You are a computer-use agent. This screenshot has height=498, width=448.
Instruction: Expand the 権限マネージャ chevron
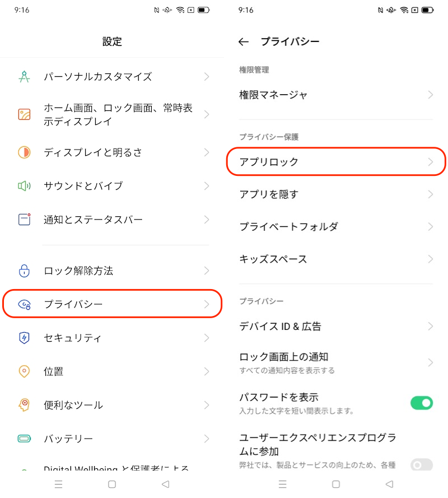tap(430, 95)
